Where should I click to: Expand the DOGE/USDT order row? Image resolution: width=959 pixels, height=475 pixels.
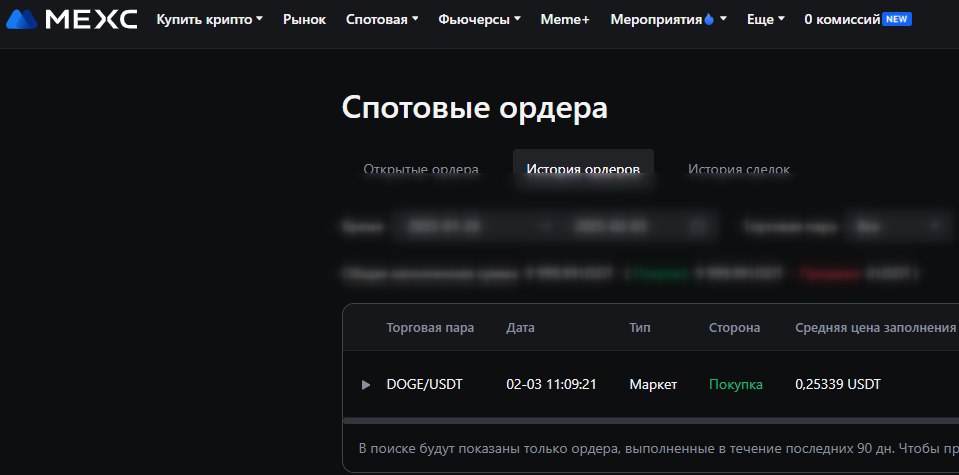click(x=366, y=385)
